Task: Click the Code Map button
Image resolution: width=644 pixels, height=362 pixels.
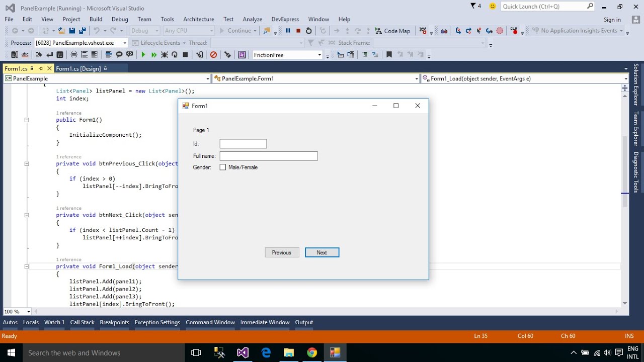Action: click(x=392, y=31)
